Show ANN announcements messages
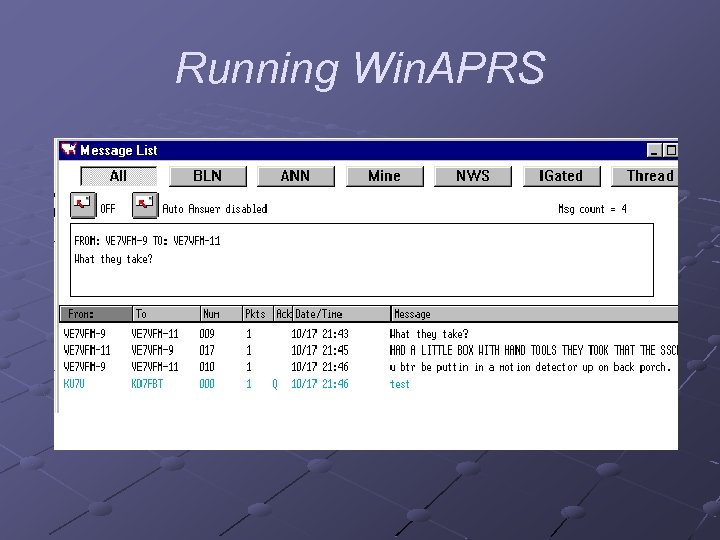Viewport: 720px width, 540px height. [x=296, y=176]
